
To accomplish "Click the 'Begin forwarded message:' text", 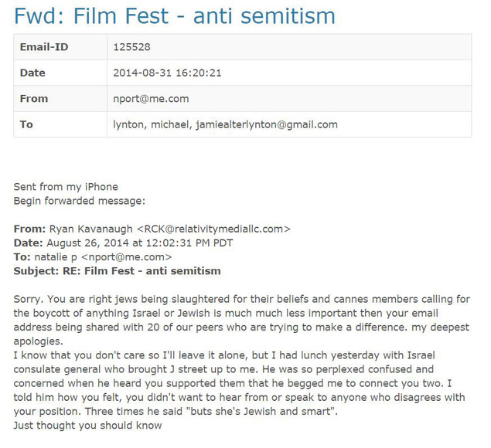I will 80,201.
